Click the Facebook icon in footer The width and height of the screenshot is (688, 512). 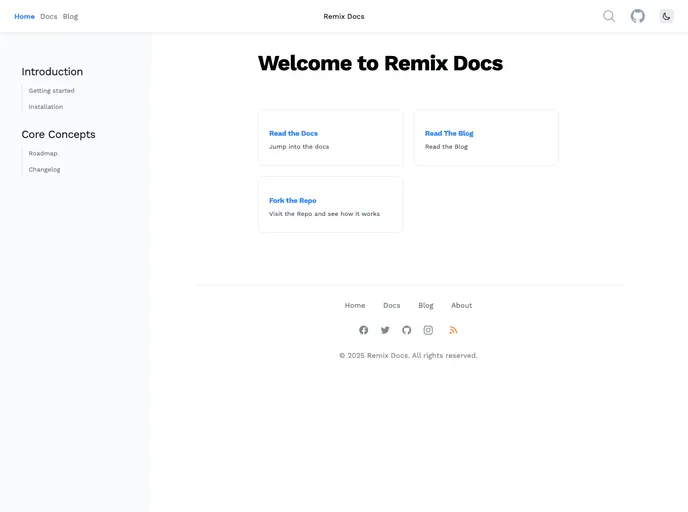(x=363, y=330)
